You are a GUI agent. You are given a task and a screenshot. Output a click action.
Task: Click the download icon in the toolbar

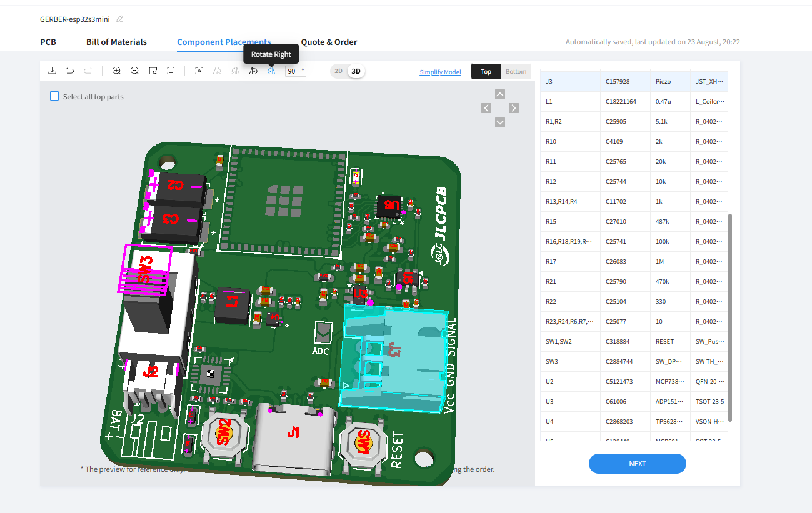[x=52, y=71]
